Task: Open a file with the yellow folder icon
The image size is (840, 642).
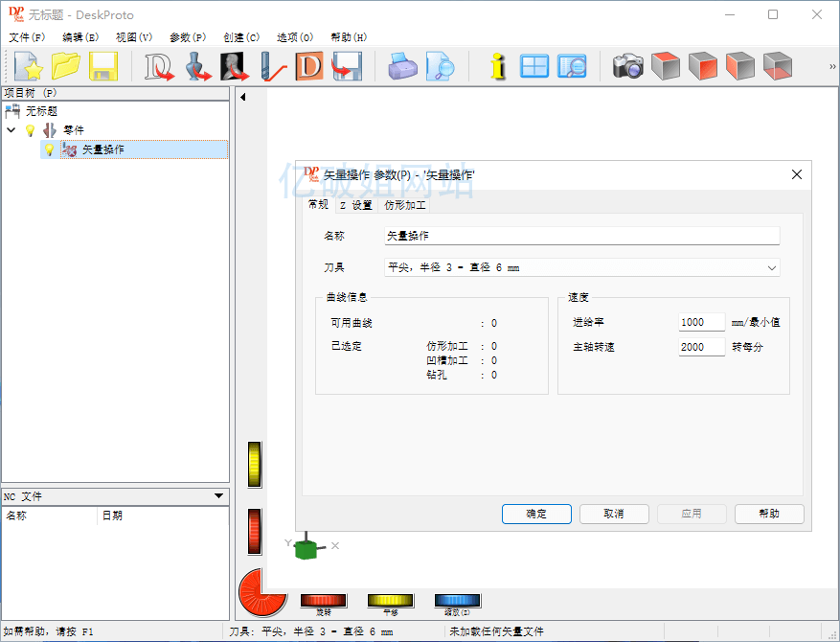Action: (x=66, y=66)
